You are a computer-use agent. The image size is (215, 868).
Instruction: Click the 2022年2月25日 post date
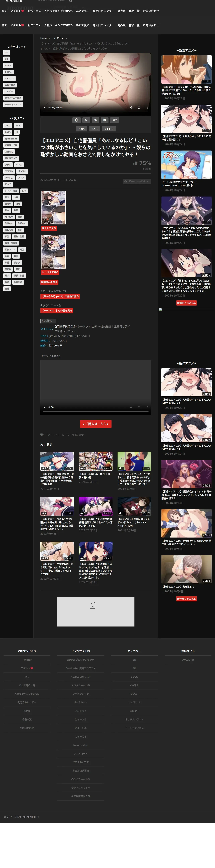tap(50, 180)
